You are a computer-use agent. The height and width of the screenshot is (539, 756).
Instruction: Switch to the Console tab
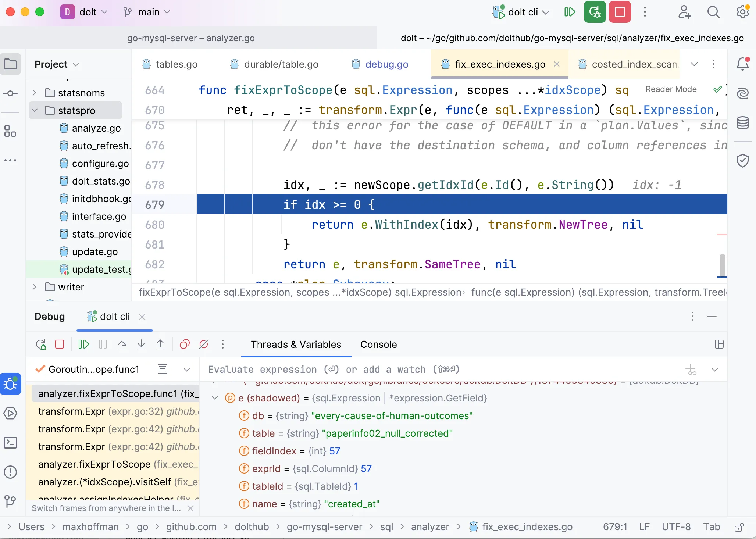(x=378, y=345)
